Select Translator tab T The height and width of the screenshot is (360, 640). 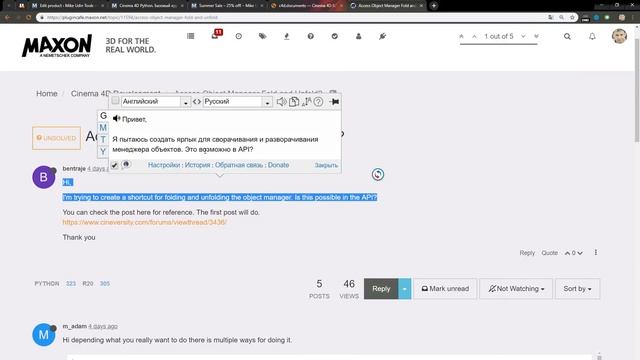point(103,140)
